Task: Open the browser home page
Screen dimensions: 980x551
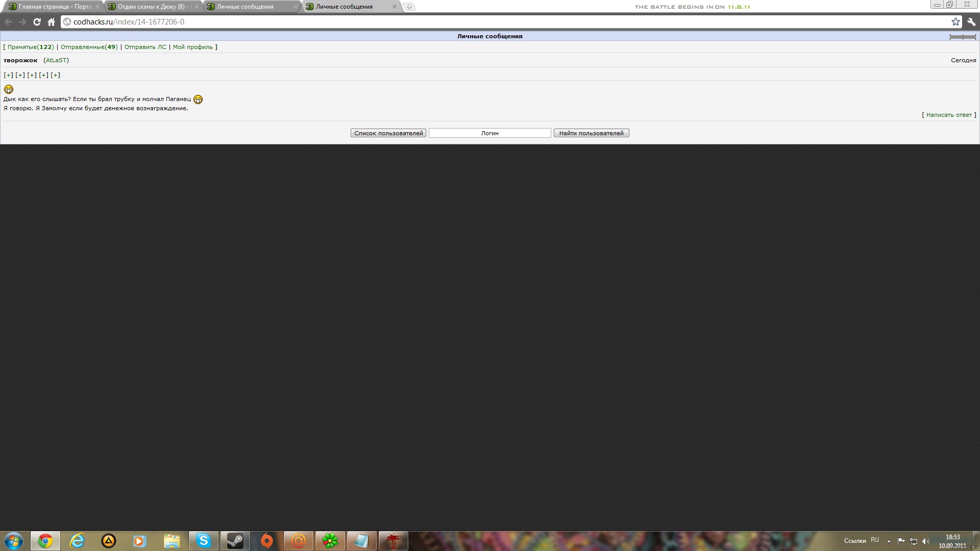Action: (51, 22)
